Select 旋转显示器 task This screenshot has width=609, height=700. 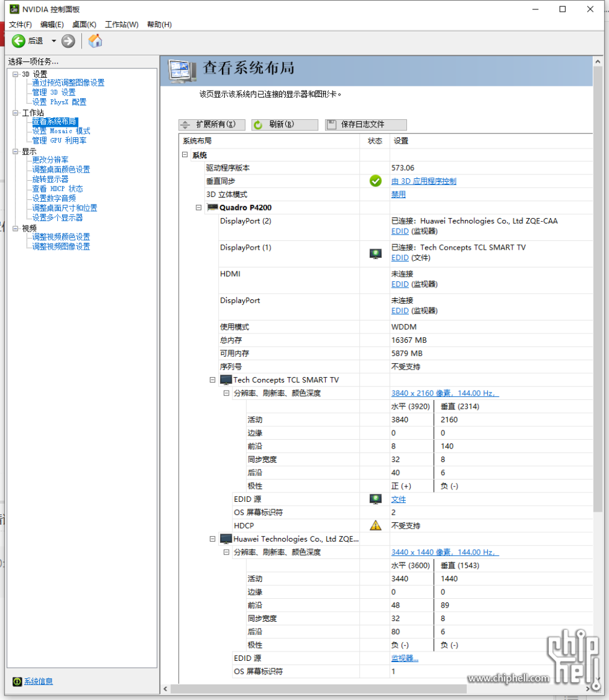pyautogui.click(x=50, y=179)
